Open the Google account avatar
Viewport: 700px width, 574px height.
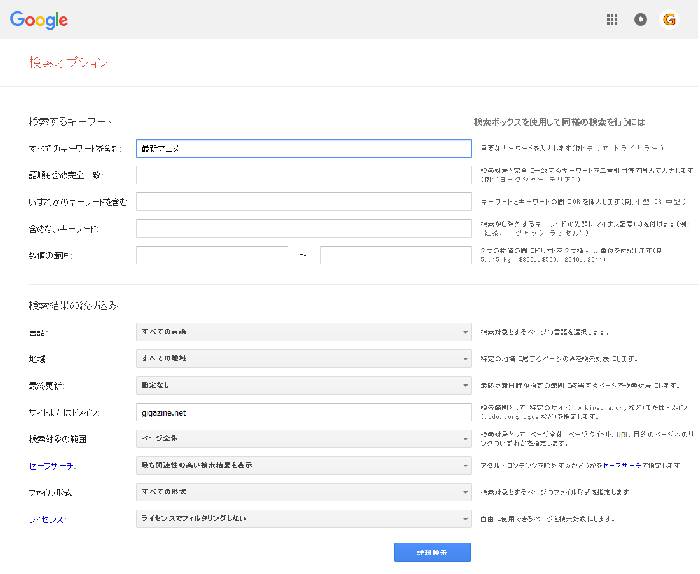669,20
